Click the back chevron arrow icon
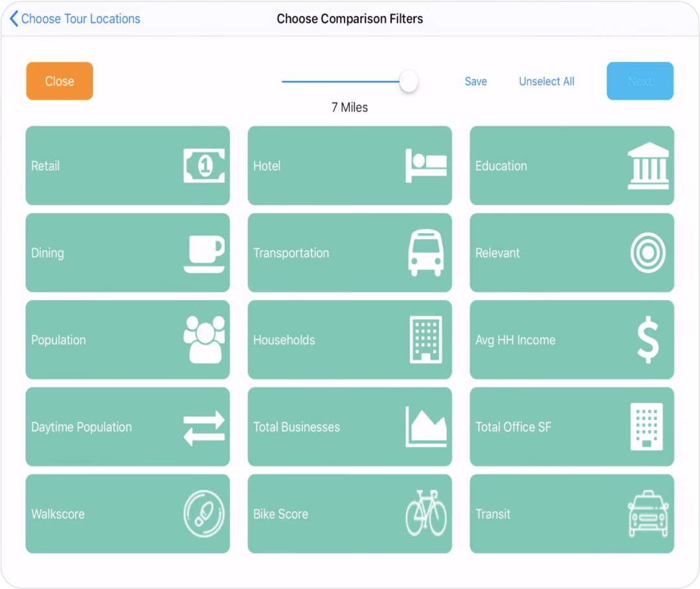 pos(14,19)
